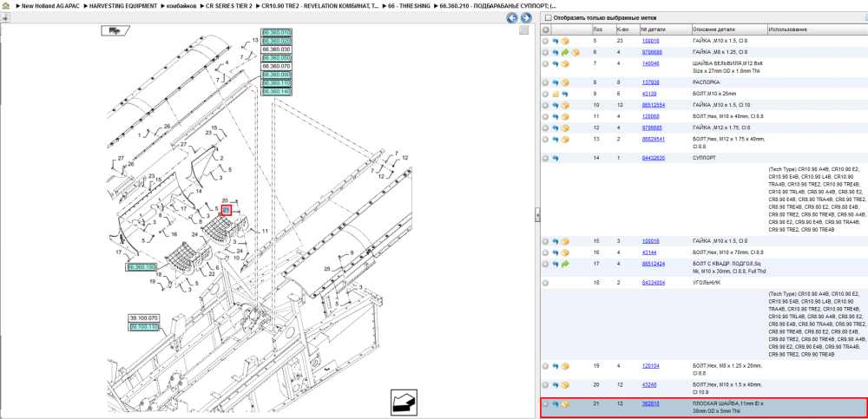Click the blue arrow icon for position 9

(565, 94)
